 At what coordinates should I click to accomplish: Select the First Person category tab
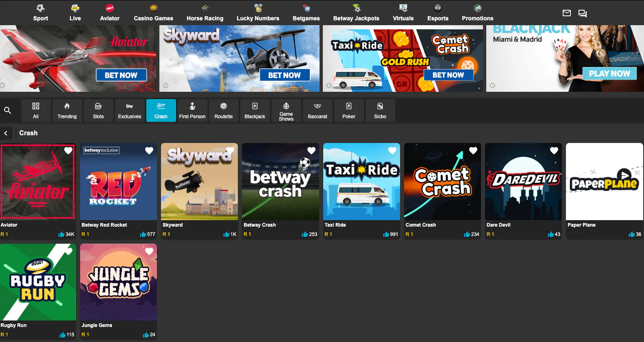pos(192,110)
